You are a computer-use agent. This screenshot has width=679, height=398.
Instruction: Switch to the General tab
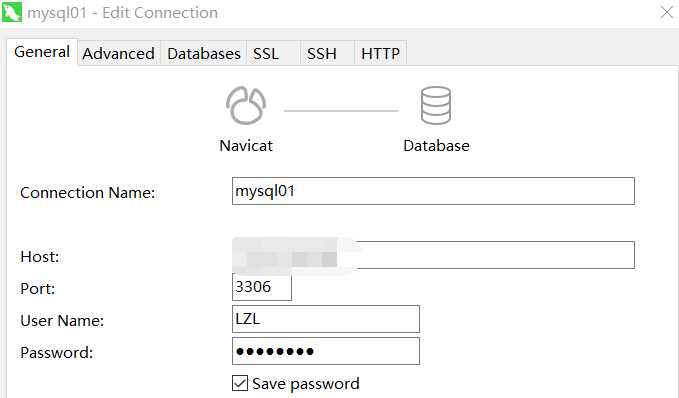click(42, 52)
